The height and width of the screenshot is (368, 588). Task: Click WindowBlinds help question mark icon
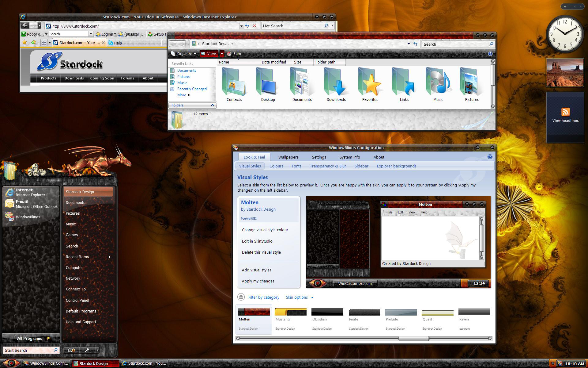[490, 157]
